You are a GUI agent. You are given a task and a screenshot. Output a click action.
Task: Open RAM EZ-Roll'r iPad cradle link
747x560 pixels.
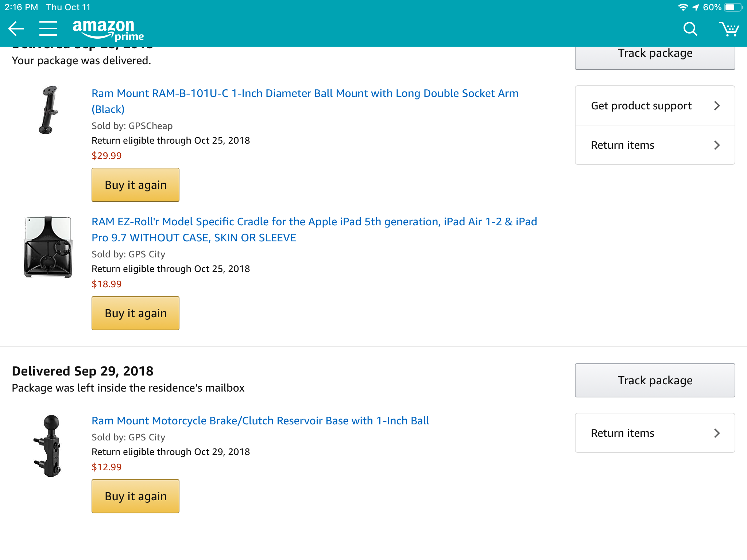(x=314, y=229)
